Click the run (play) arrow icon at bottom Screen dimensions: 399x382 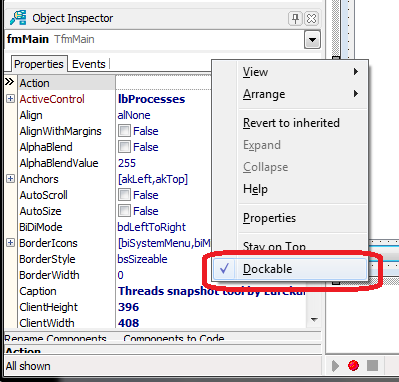(335, 366)
